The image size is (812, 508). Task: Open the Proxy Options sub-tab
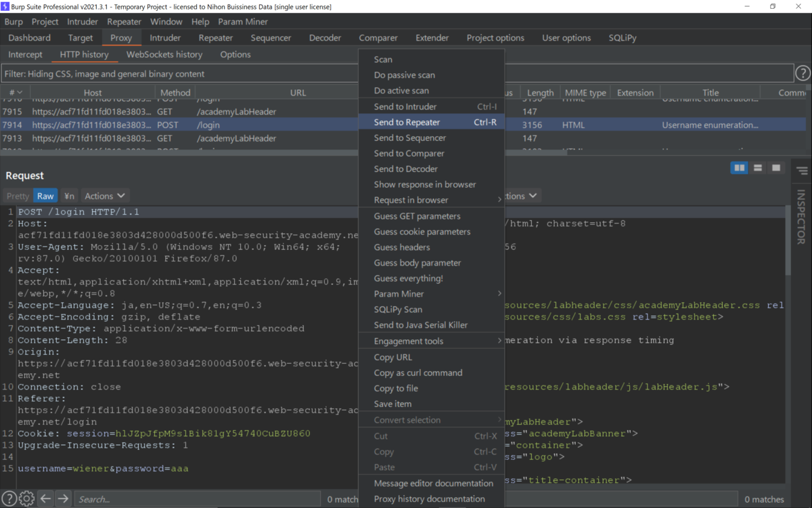pyautogui.click(x=235, y=54)
